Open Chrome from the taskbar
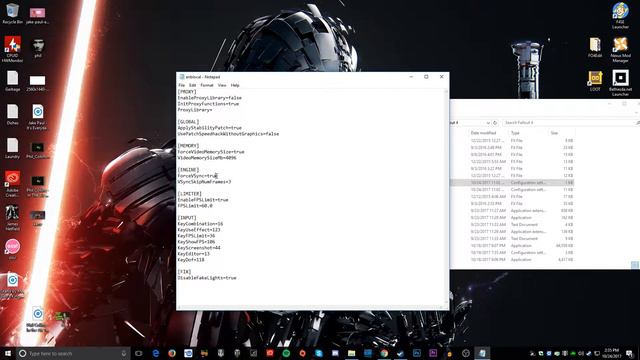Image resolution: width=640 pixels, height=360 pixels. pos(384,353)
